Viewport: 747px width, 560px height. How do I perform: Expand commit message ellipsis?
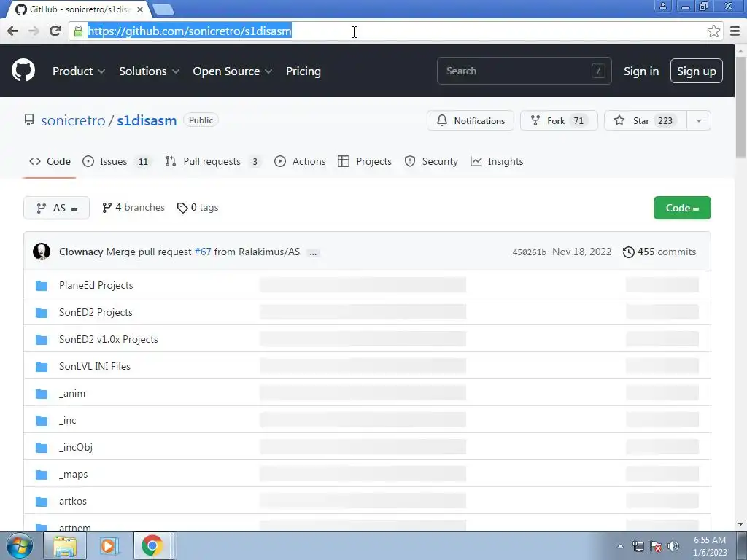click(x=312, y=252)
